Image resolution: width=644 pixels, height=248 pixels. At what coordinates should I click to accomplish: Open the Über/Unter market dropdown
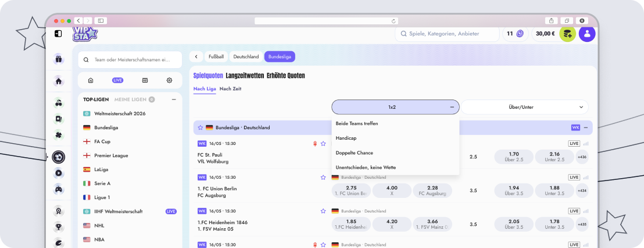tap(524, 107)
